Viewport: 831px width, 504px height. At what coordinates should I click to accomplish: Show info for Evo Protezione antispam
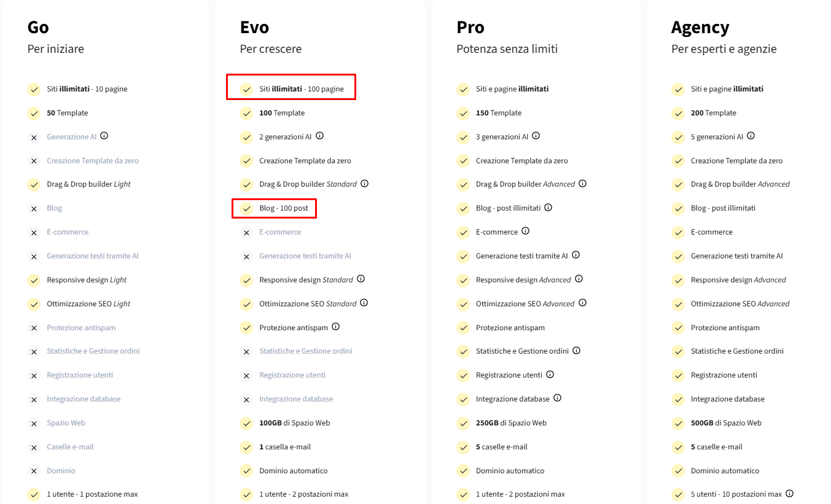(x=335, y=327)
